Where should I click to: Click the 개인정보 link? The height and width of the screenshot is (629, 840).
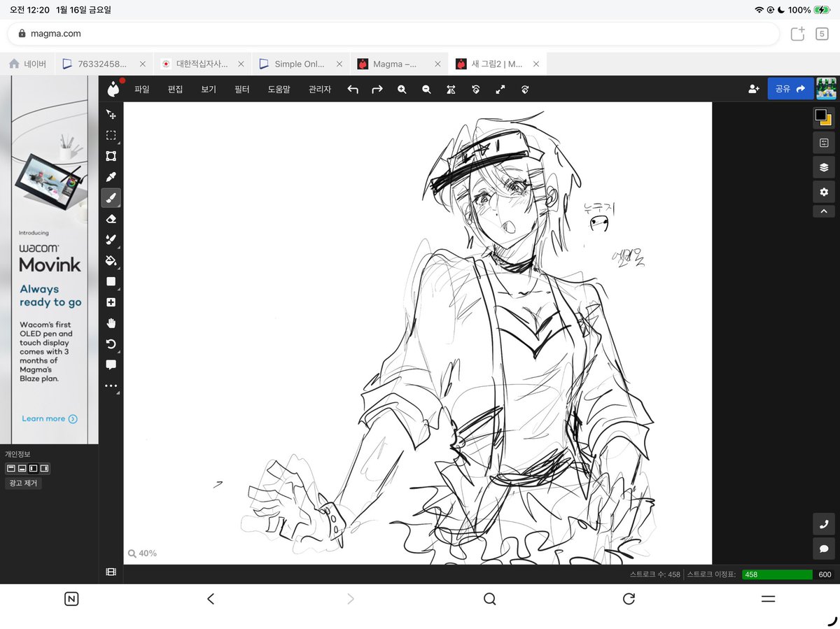[x=17, y=454]
